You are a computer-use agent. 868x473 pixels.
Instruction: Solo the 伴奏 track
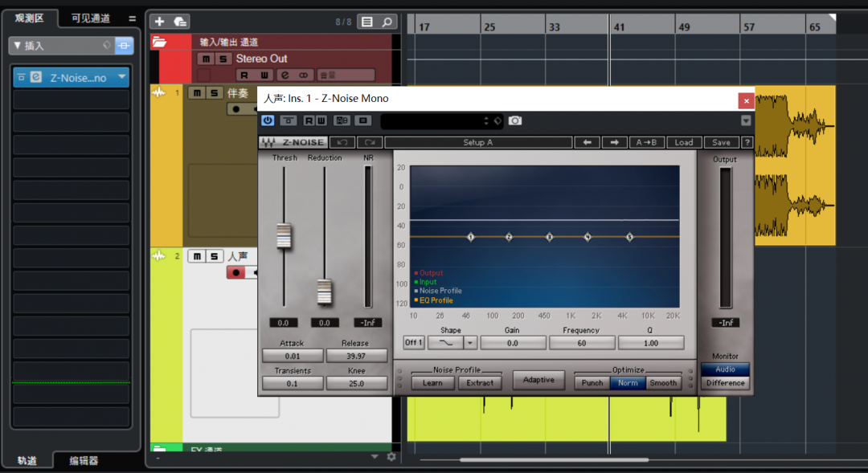click(x=215, y=93)
